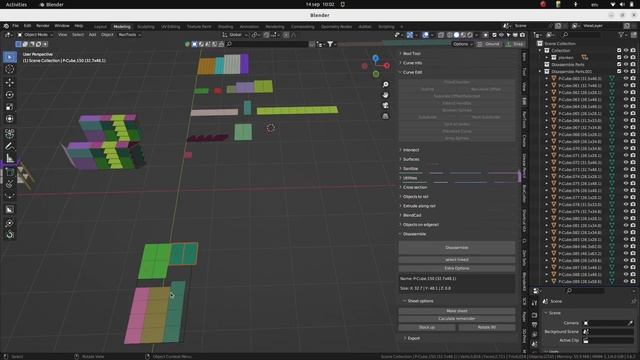Toggle eye icon for Collection row
Viewport: 640px width, 360px height.
pos(626,51)
